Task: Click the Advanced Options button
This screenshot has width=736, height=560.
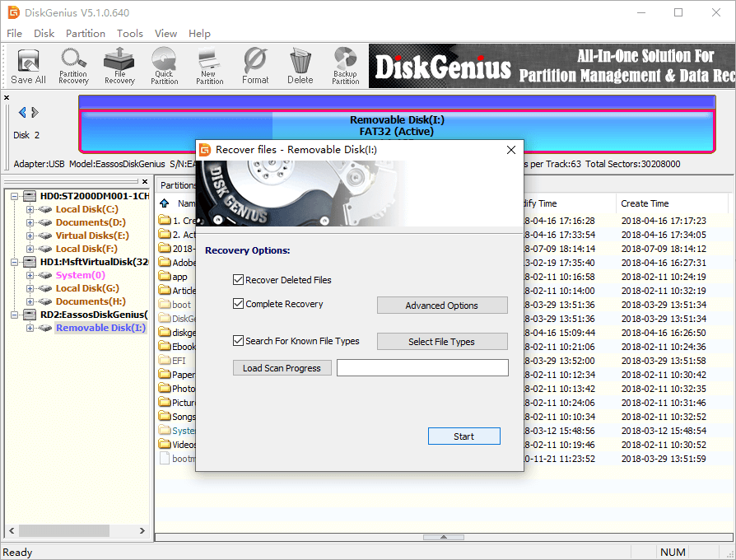Action: click(x=441, y=306)
